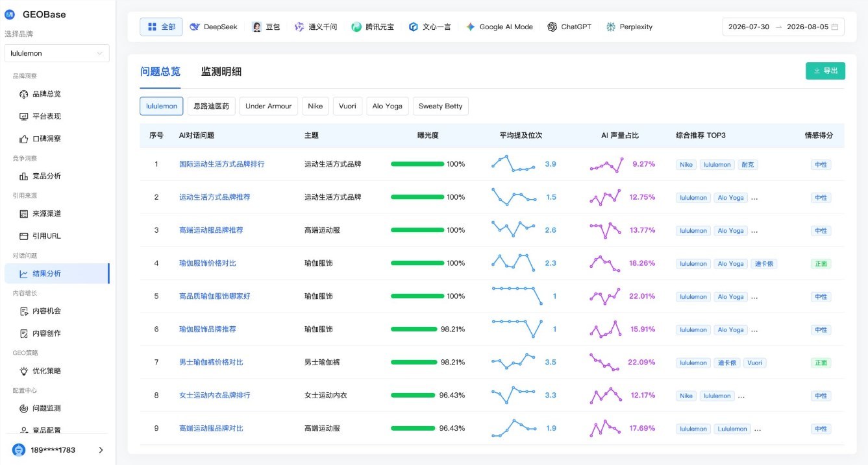Filter by 豆包 platform

[266, 27]
